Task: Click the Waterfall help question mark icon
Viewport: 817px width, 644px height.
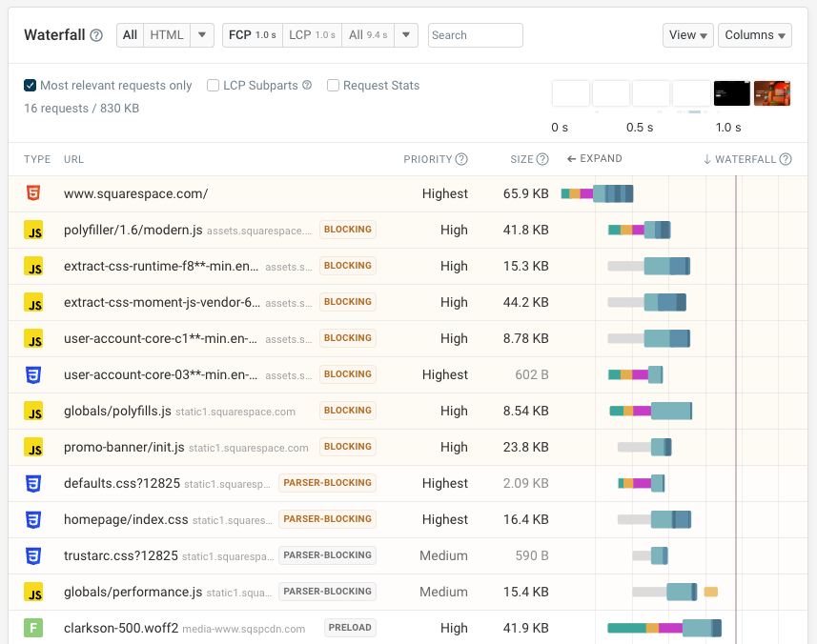Action: 96,35
